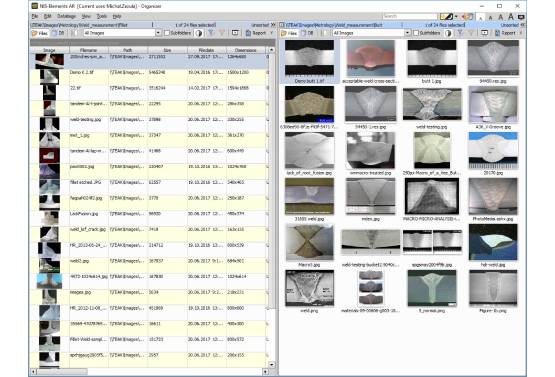
Task: Select the Demo butt 1.tif thumbnail
Action: pyautogui.click(x=309, y=61)
